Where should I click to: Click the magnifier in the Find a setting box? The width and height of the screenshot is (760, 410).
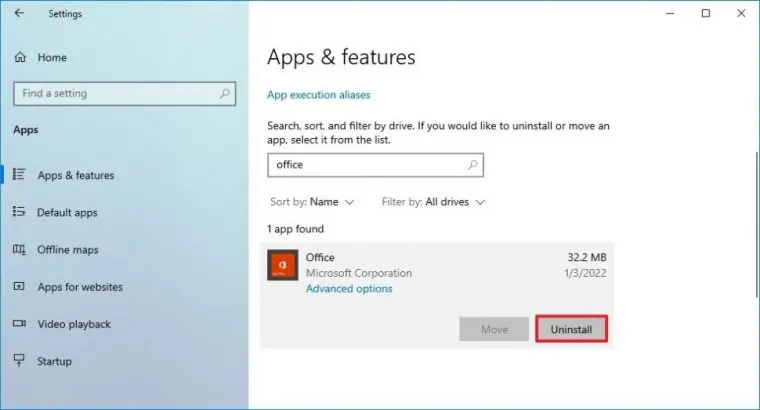click(224, 94)
